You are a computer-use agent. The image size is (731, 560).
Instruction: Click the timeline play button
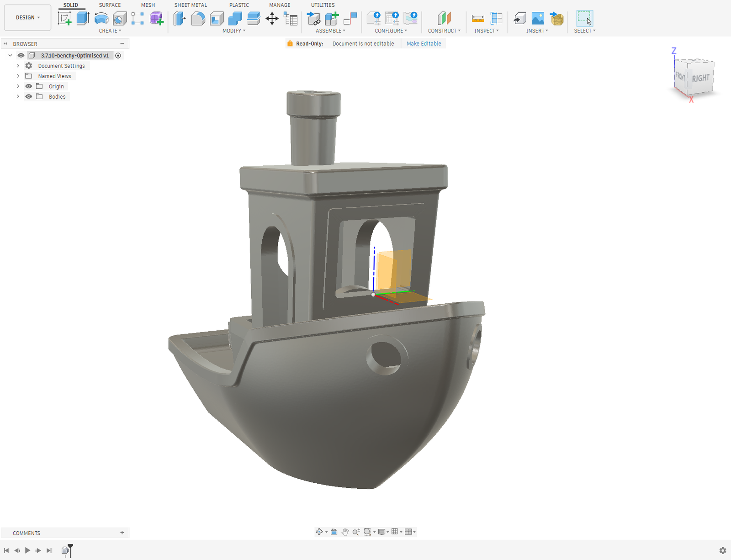point(27,550)
